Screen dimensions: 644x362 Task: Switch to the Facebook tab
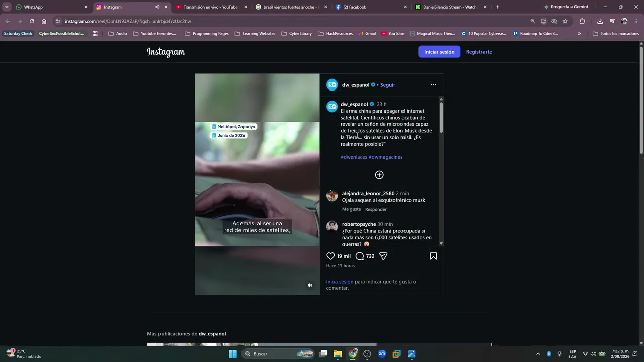point(371,7)
